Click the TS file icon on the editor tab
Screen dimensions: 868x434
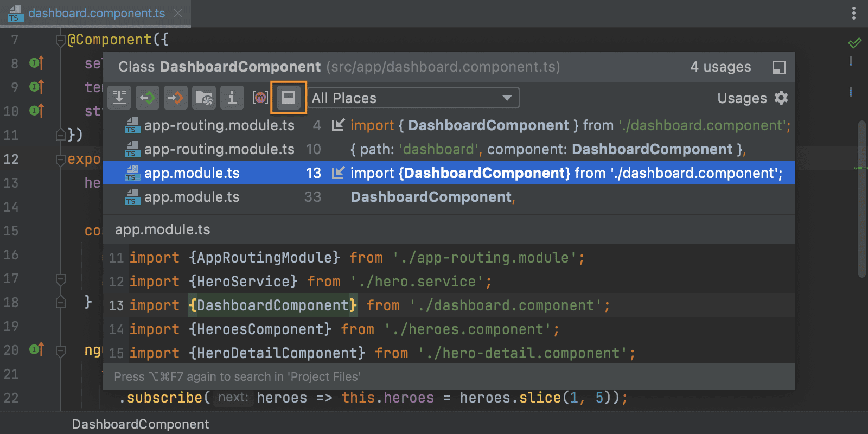pos(15,14)
